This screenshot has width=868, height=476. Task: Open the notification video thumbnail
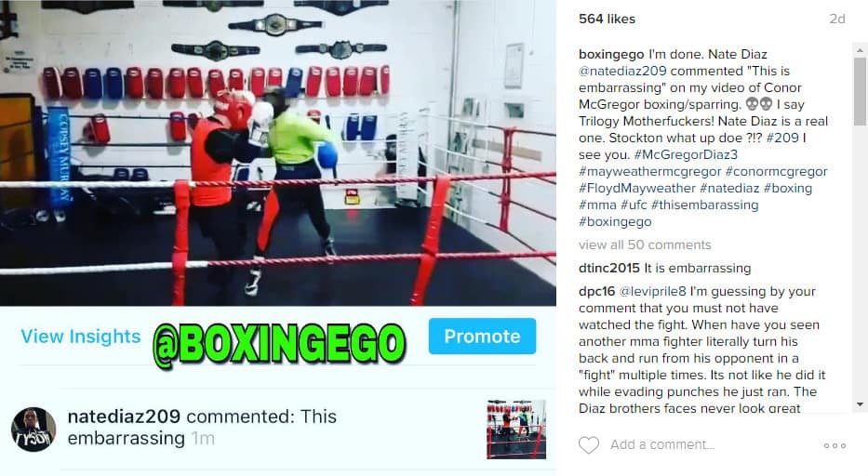point(516,430)
